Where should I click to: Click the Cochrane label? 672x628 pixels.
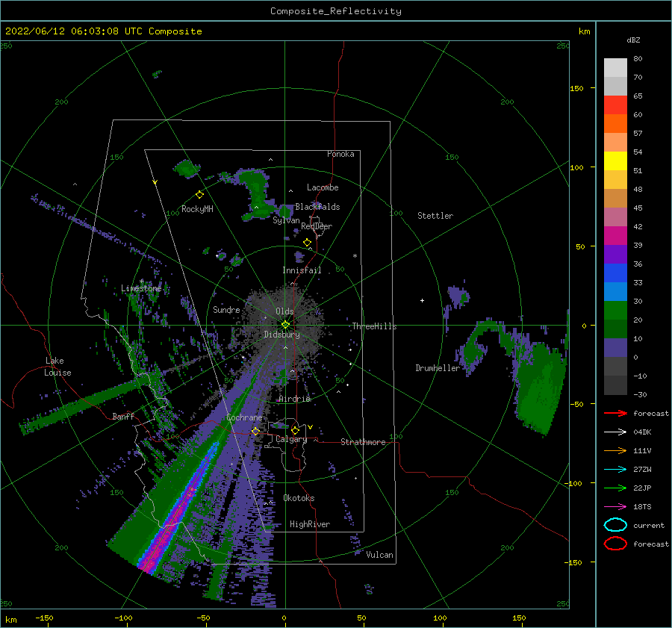[244, 417]
